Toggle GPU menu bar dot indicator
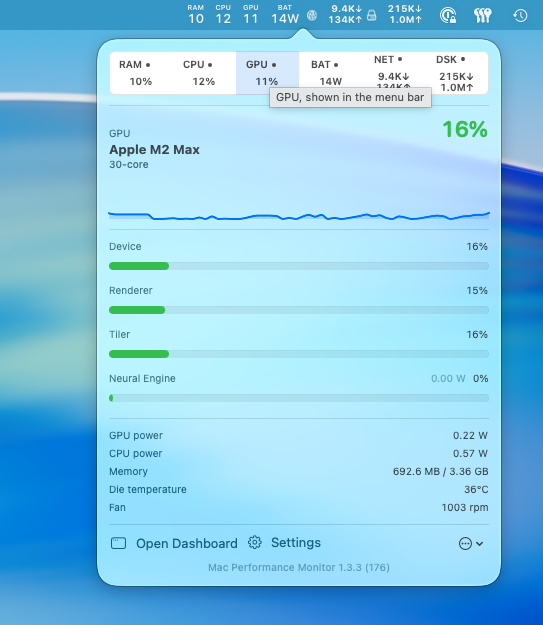 point(274,65)
